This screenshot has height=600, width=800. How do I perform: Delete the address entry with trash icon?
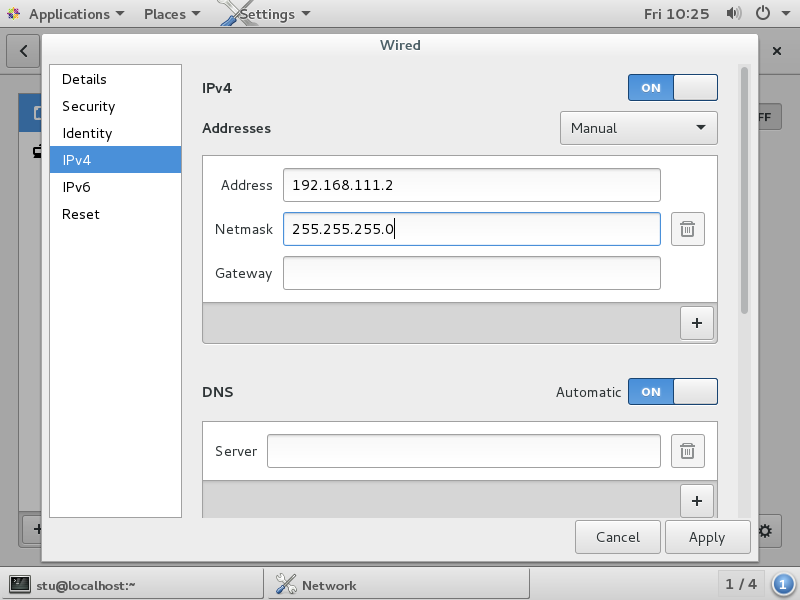(687, 229)
